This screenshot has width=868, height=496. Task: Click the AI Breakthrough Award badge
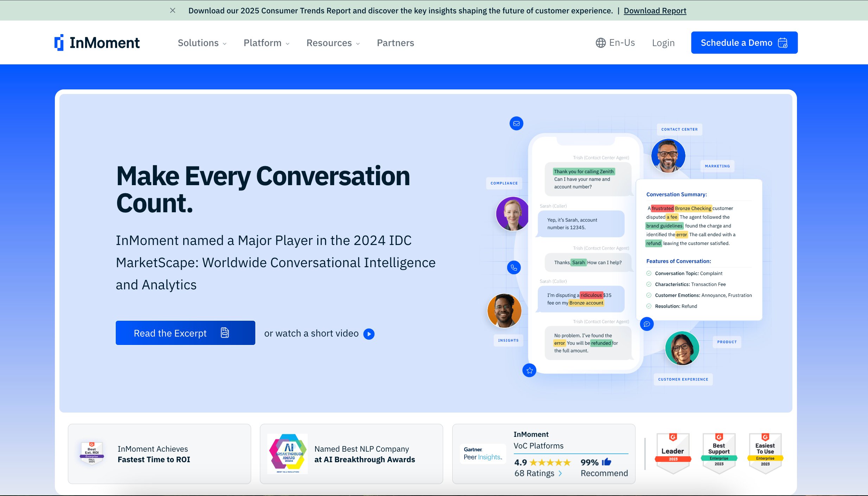pyautogui.click(x=287, y=453)
